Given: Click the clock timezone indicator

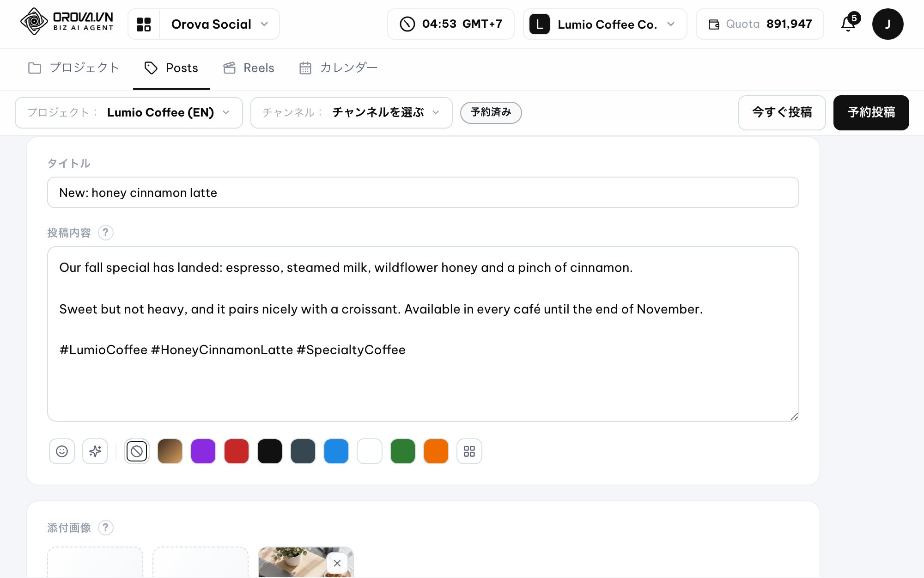Looking at the screenshot, I should pos(450,24).
